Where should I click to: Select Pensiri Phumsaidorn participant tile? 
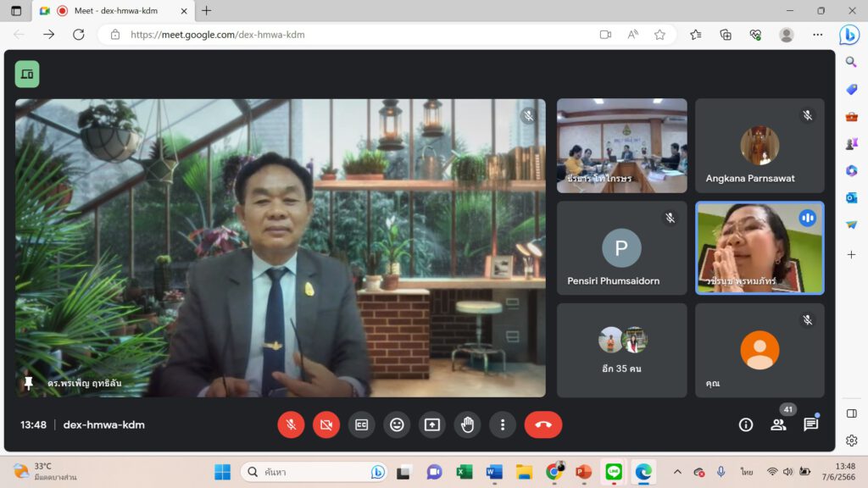[x=621, y=248]
